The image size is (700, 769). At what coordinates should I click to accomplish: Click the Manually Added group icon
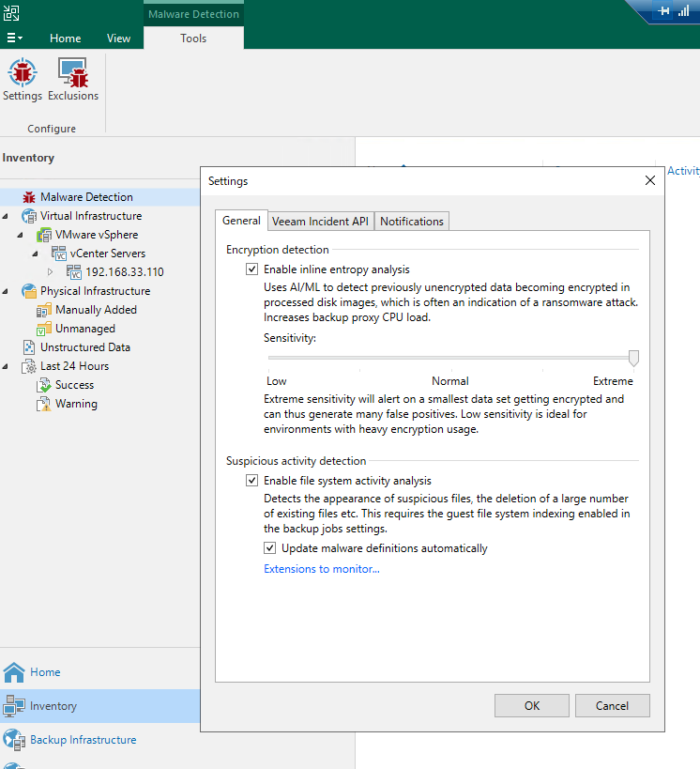pos(44,310)
